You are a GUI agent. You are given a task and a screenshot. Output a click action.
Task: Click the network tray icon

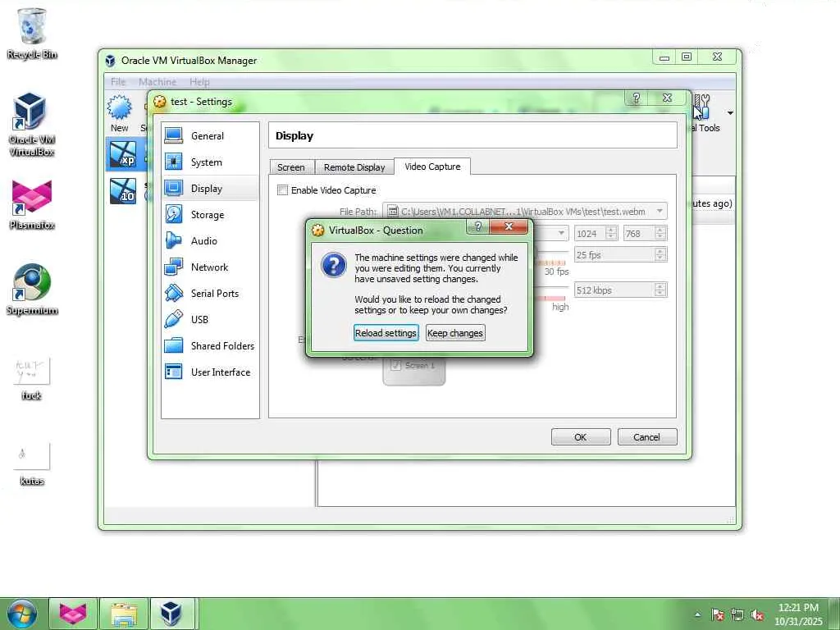pos(737,615)
